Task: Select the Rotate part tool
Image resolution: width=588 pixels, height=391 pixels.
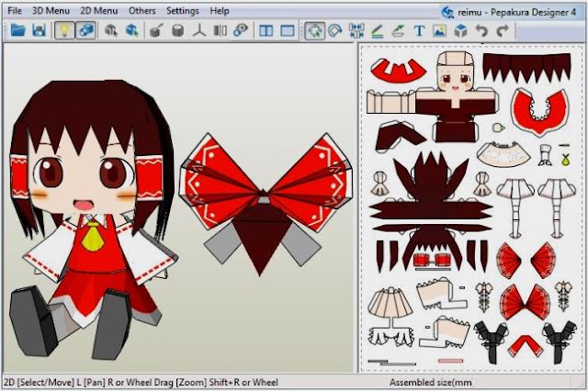Action: tap(335, 30)
